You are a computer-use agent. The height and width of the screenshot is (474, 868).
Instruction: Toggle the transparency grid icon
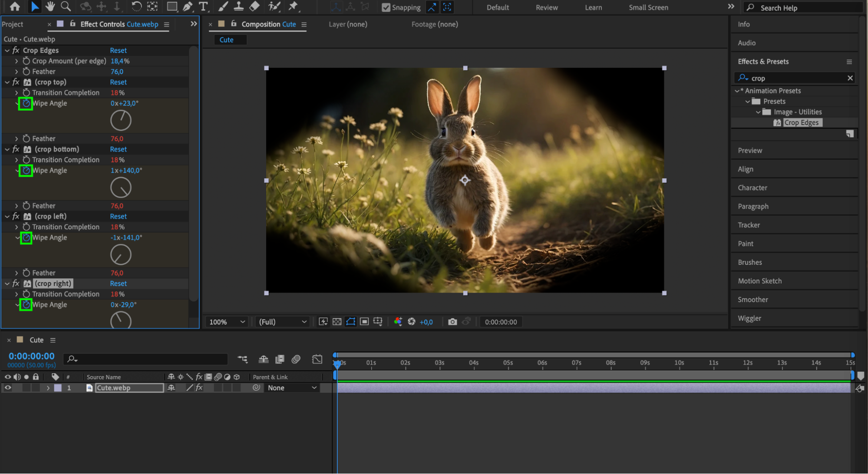click(x=337, y=322)
